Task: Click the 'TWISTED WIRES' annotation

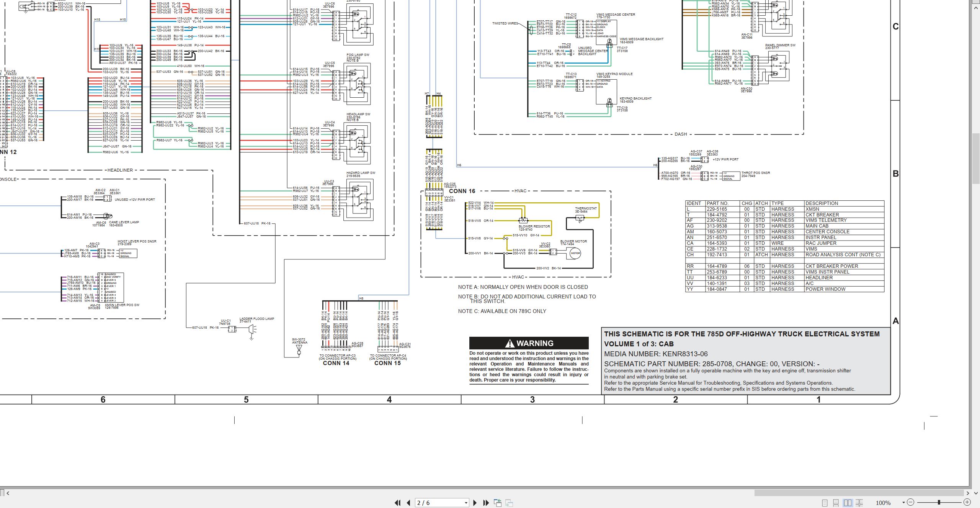Action: pyautogui.click(x=505, y=23)
